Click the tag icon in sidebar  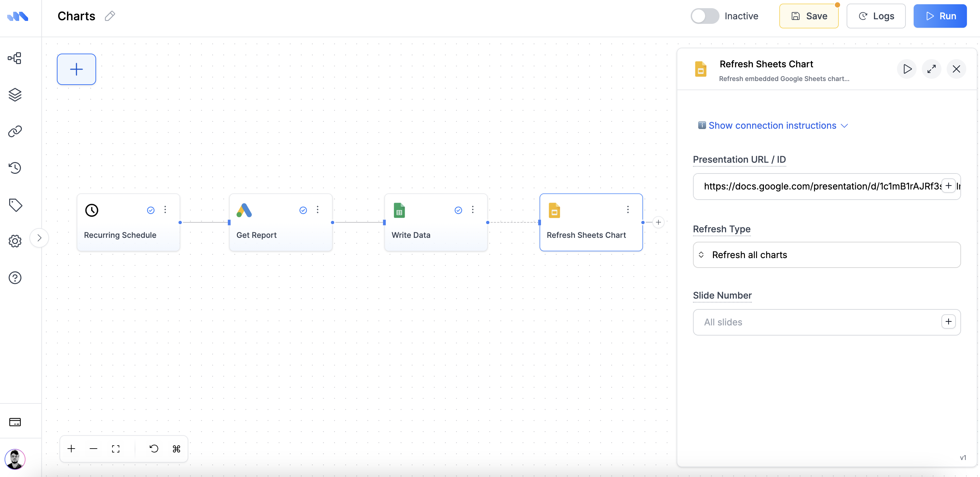click(15, 205)
